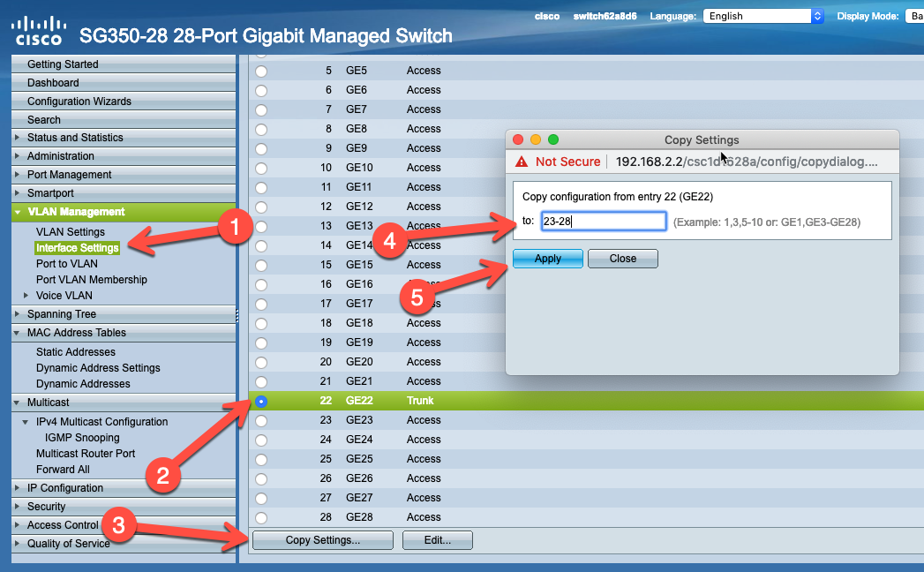Image resolution: width=924 pixels, height=572 pixels.
Task: Expand the Spanning Tree section
Action: (17, 313)
